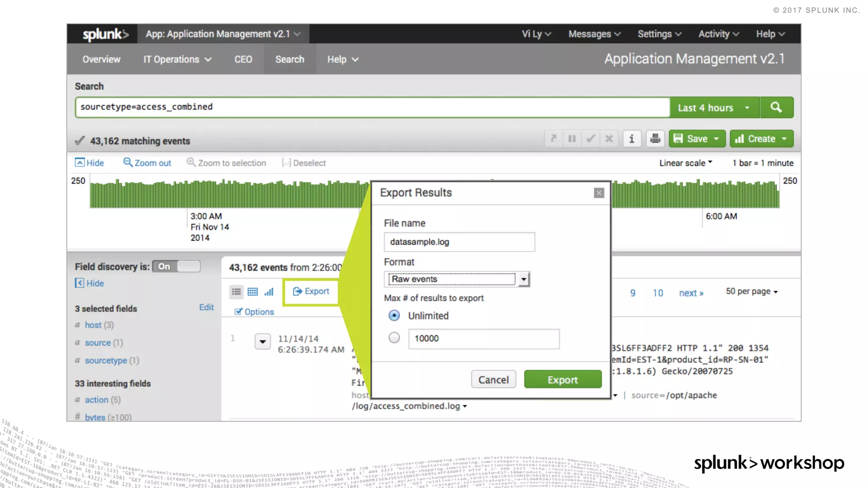This screenshot has height=488, width=868.
Task: Run the search with the magnifier button
Action: tap(776, 108)
